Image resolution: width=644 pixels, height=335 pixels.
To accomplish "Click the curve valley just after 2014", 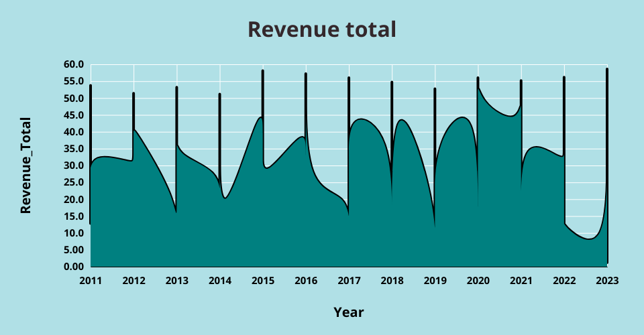I will coord(225,198).
